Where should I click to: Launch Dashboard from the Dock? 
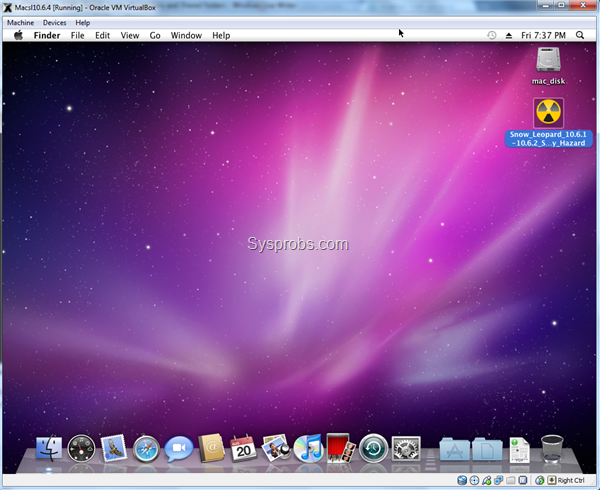(x=81, y=448)
